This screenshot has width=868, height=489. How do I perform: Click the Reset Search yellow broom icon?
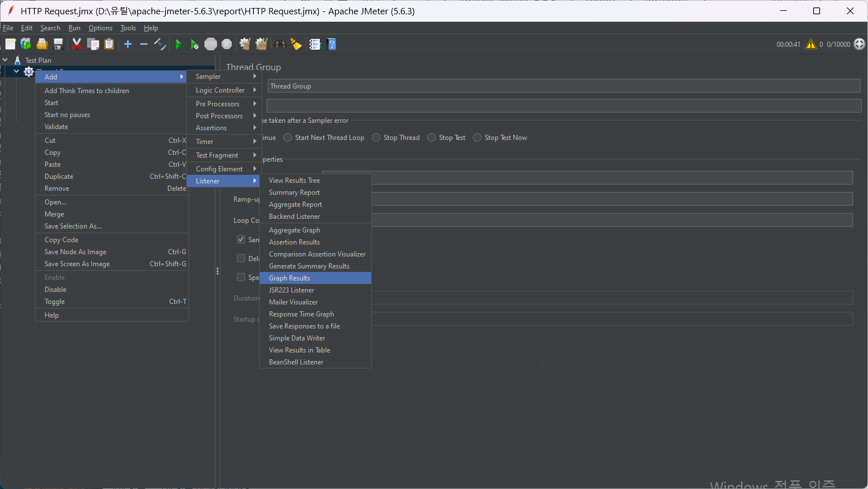[296, 44]
